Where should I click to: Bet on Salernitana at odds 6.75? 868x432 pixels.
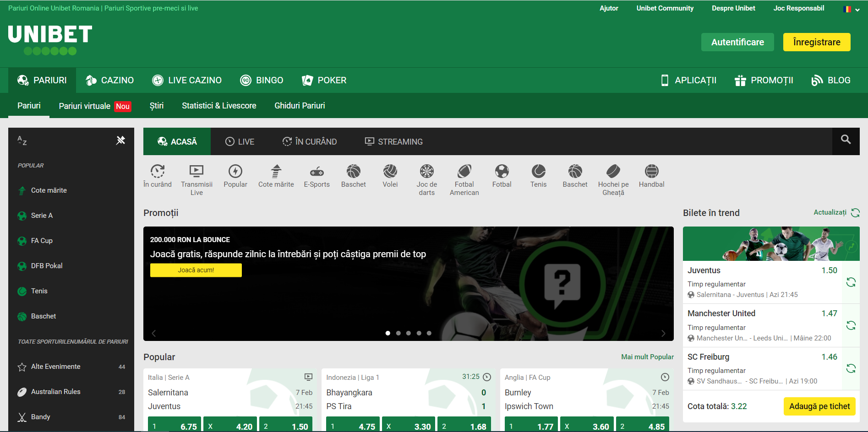click(175, 424)
